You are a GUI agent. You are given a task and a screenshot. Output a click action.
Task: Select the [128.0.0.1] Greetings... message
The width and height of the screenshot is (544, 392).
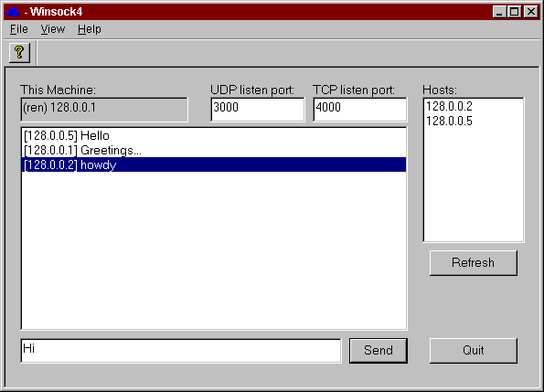click(x=214, y=150)
